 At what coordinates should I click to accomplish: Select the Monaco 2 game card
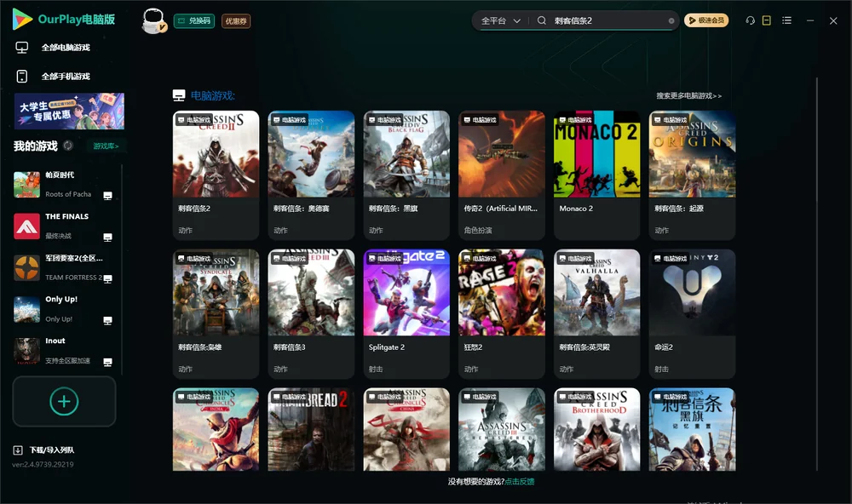coord(596,175)
